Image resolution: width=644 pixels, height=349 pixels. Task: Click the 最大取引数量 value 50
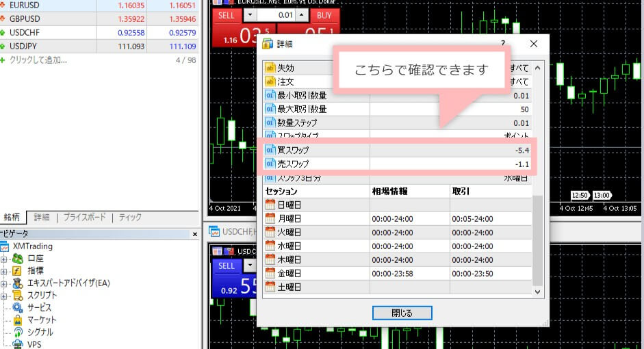pos(524,109)
